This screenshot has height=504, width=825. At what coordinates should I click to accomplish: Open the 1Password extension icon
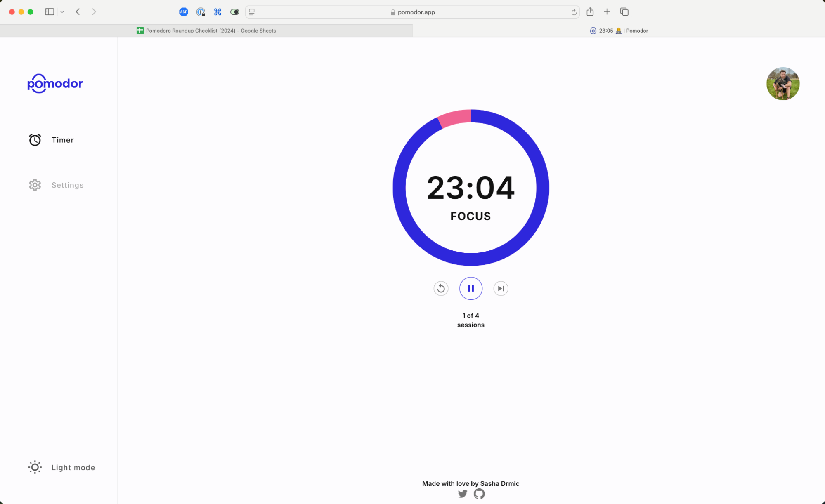201,12
